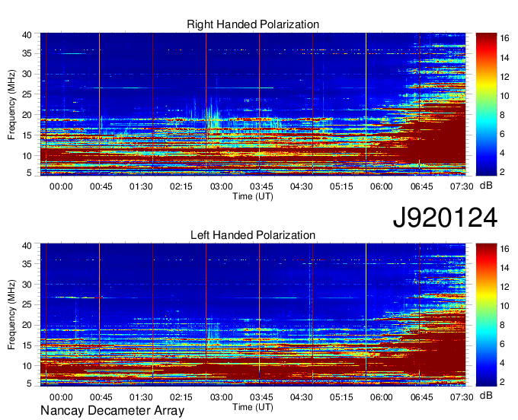
Task: Click the 07:30 time tick on the top plot
Action: click(462, 186)
